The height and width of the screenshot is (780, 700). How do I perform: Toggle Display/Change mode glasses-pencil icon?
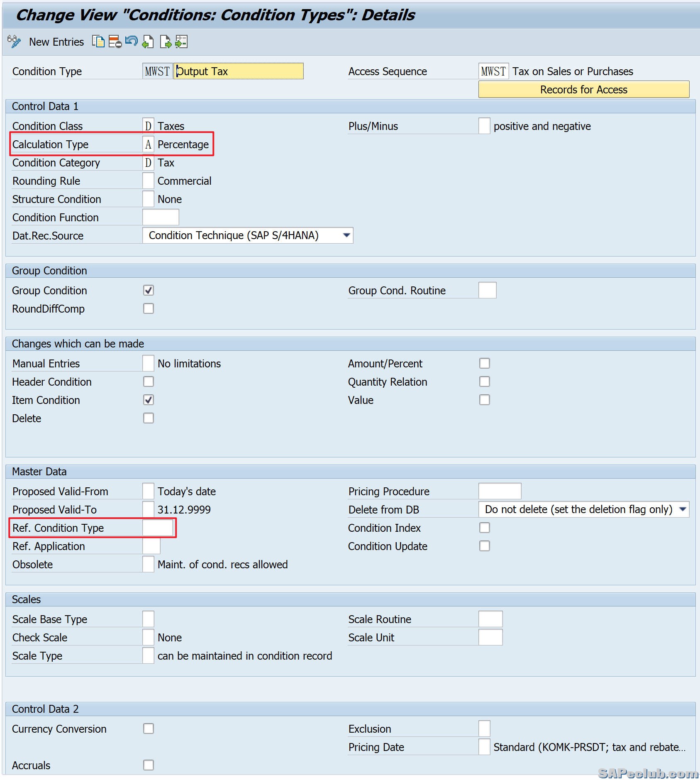(x=14, y=42)
